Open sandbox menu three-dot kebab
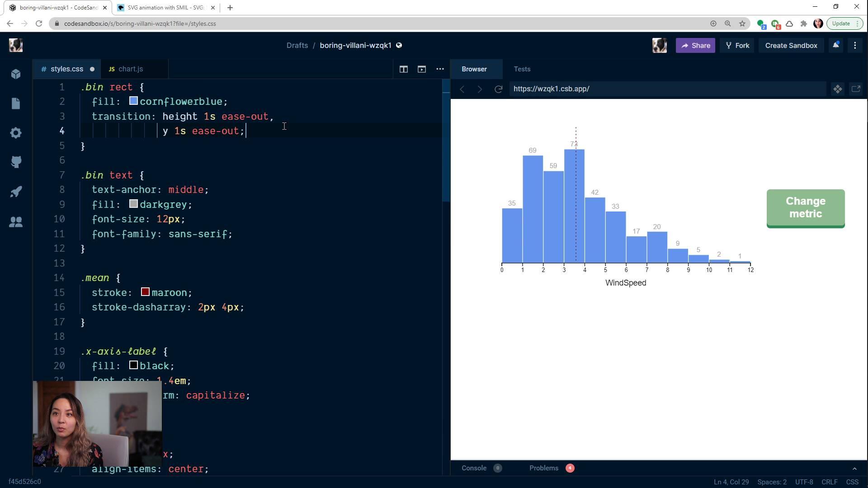The width and height of the screenshot is (868, 488). point(855,45)
